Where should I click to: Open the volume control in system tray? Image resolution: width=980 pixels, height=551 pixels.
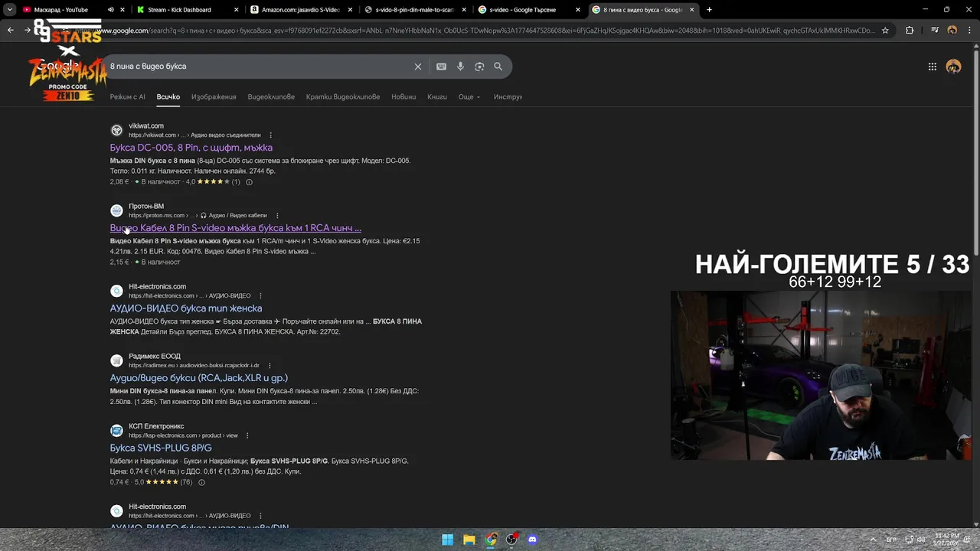coord(923,540)
